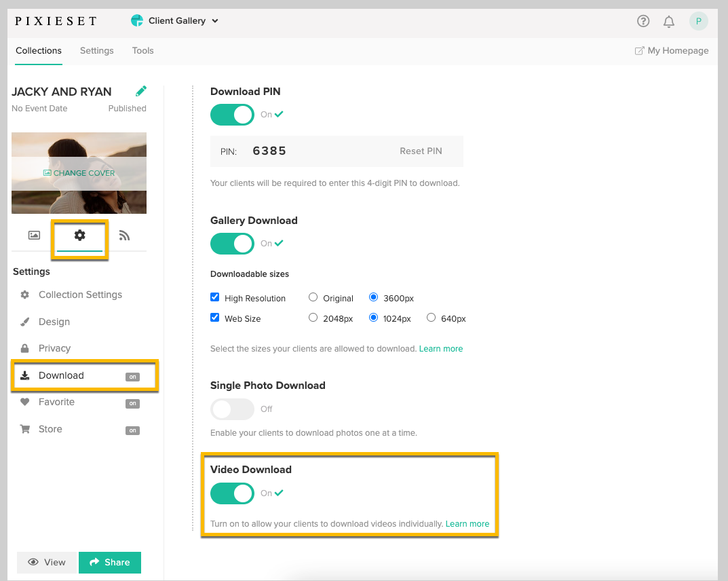Open the notifications bell icon

pos(668,21)
